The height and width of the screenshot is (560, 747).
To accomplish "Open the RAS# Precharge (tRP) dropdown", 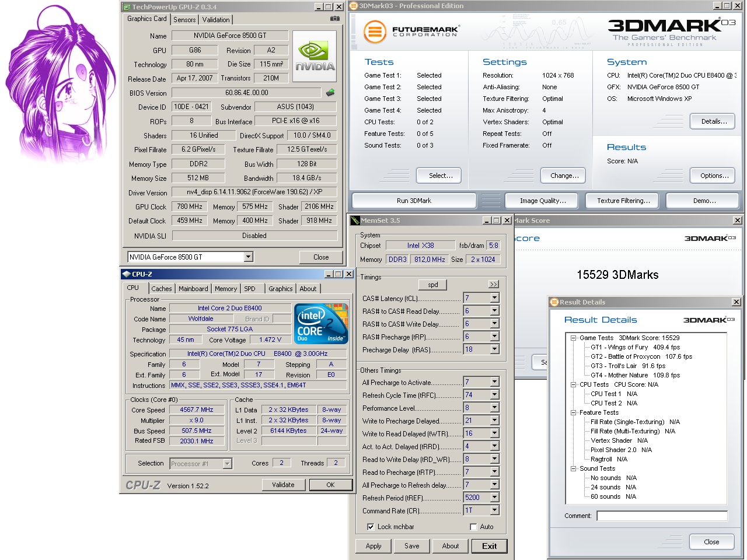I will click(x=494, y=337).
